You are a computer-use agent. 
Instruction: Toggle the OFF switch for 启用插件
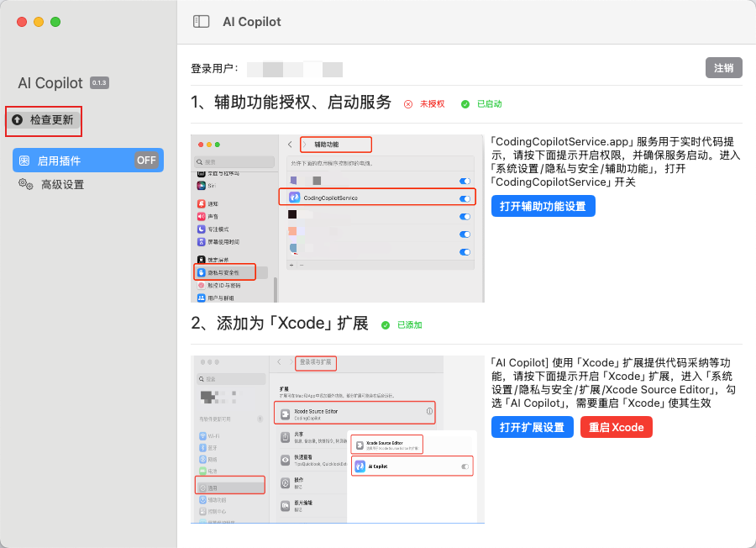(146, 161)
